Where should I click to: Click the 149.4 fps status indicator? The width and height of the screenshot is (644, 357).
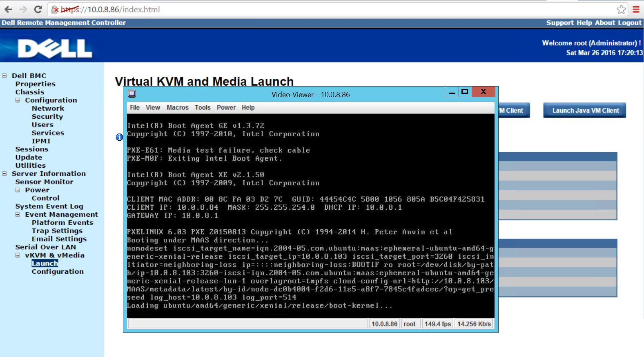tap(438, 324)
